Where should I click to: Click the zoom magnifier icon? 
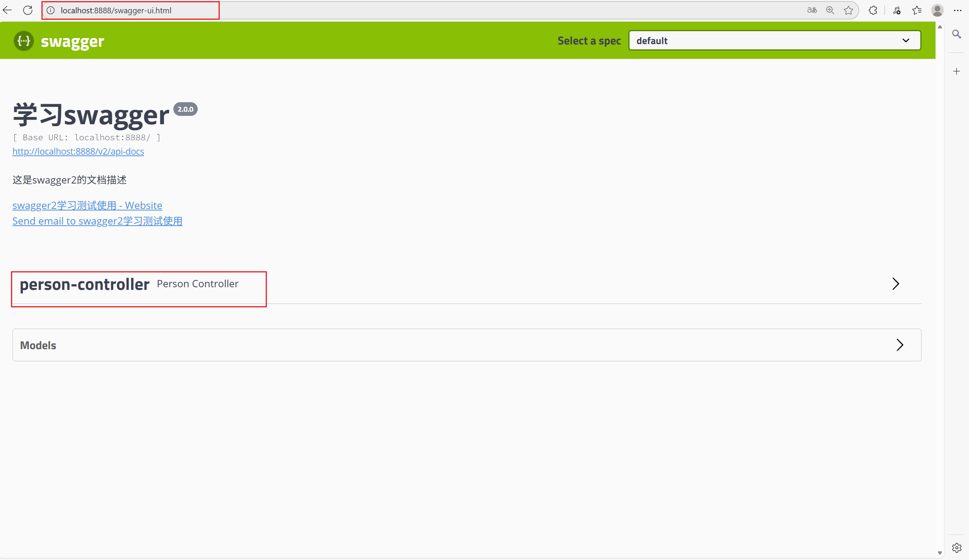tap(830, 10)
